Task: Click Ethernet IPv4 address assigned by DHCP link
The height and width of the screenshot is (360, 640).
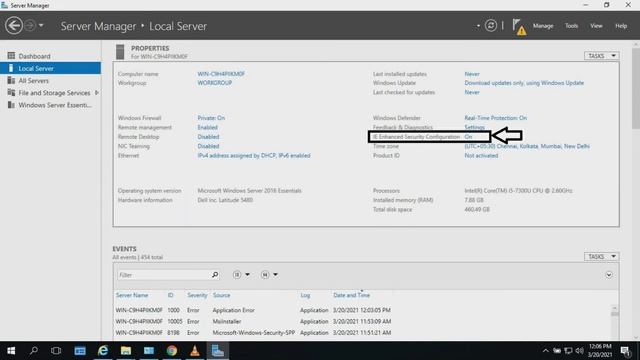Action: 254,156
